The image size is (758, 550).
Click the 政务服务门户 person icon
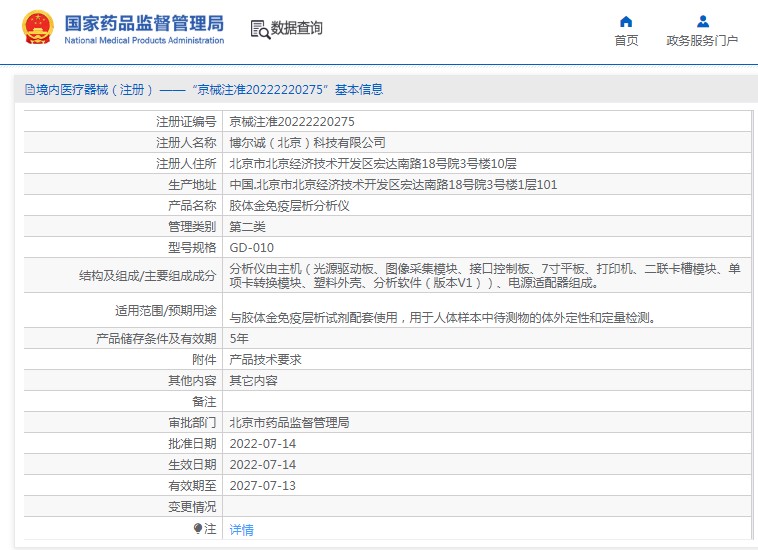702,21
